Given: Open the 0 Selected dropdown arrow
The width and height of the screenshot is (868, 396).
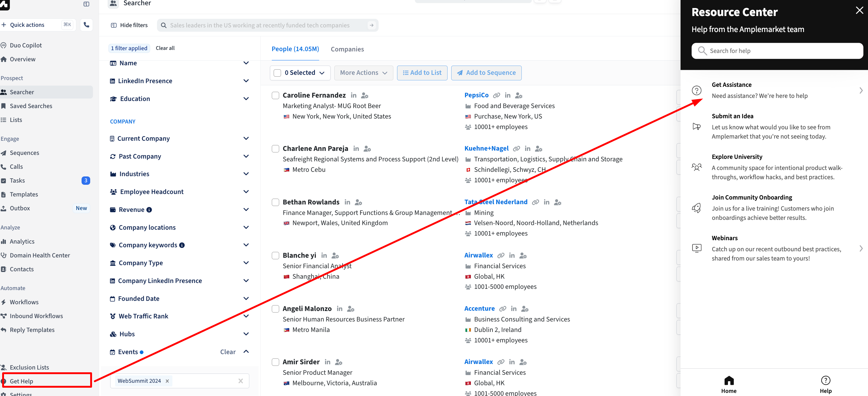Looking at the screenshot, I should 322,73.
